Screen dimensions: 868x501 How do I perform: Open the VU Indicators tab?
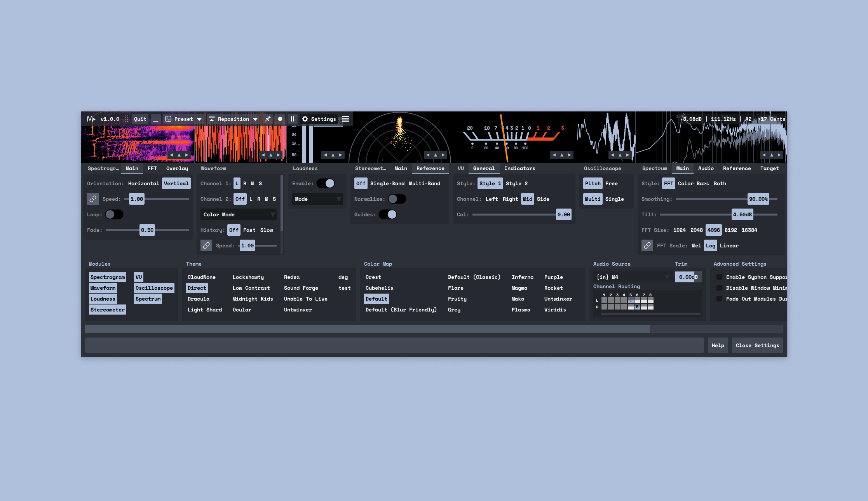coord(519,168)
